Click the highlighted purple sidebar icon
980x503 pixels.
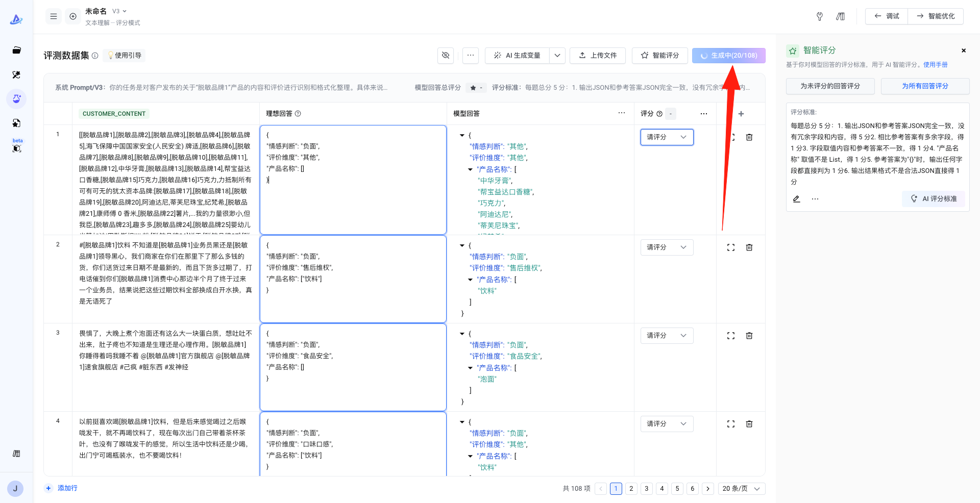(16, 98)
